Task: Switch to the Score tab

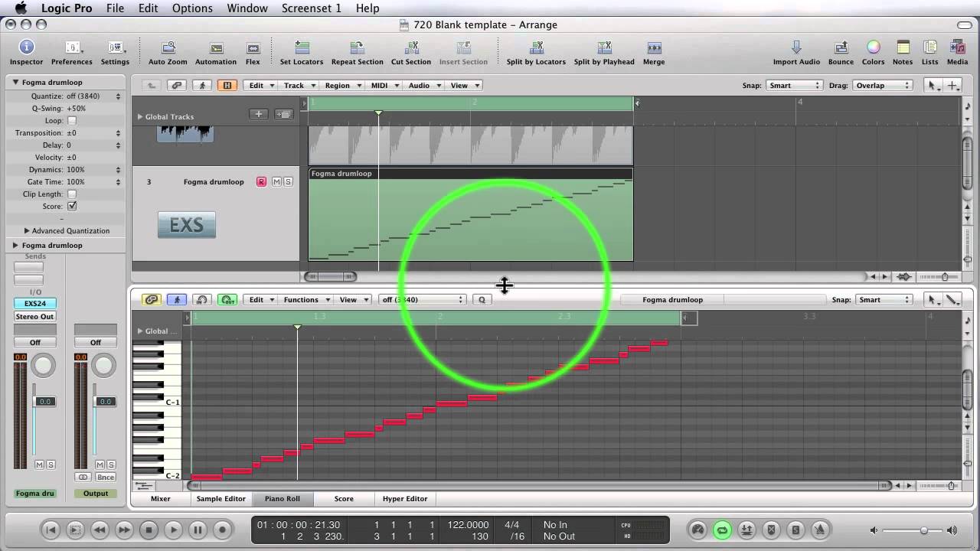Action: click(344, 498)
